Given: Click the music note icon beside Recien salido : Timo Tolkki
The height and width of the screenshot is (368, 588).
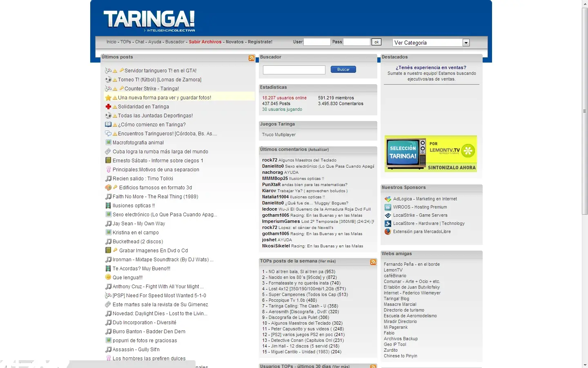Looking at the screenshot, I should pos(108,179).
